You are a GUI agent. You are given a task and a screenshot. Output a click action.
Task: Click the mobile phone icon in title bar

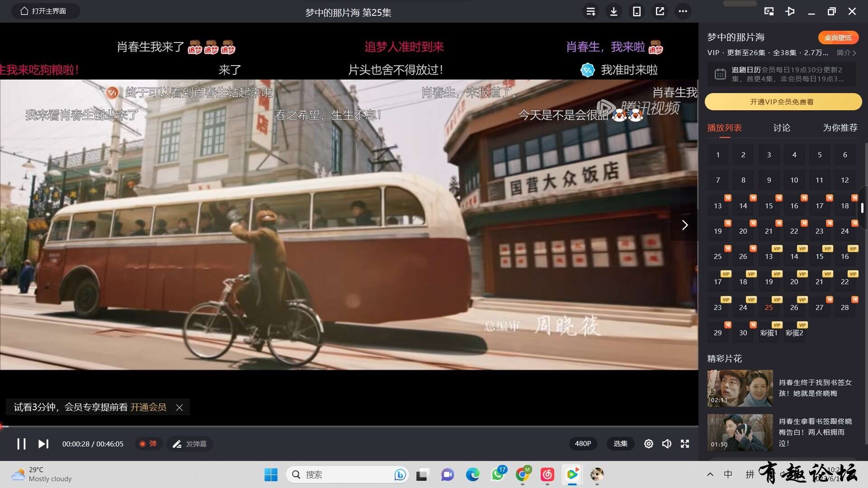[x=637, y=12]
